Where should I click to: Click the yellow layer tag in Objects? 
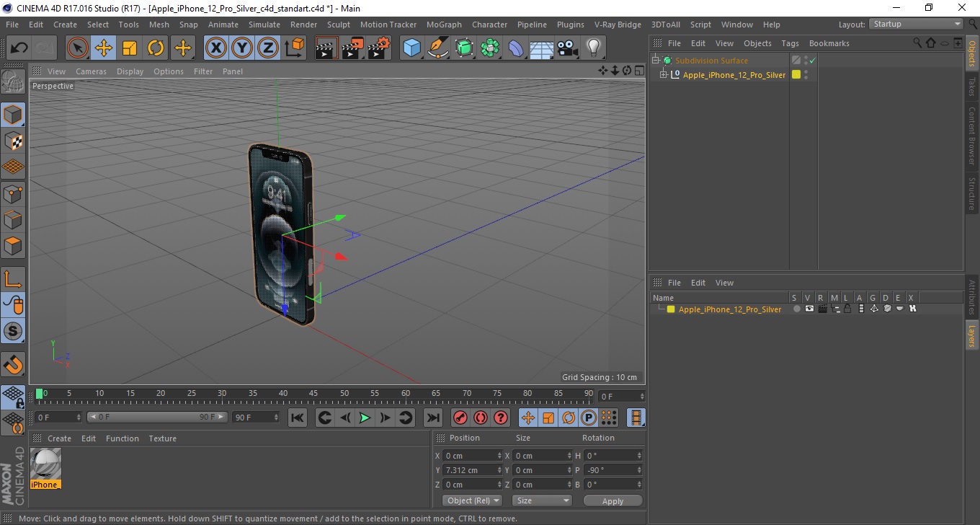coord(796,74)
